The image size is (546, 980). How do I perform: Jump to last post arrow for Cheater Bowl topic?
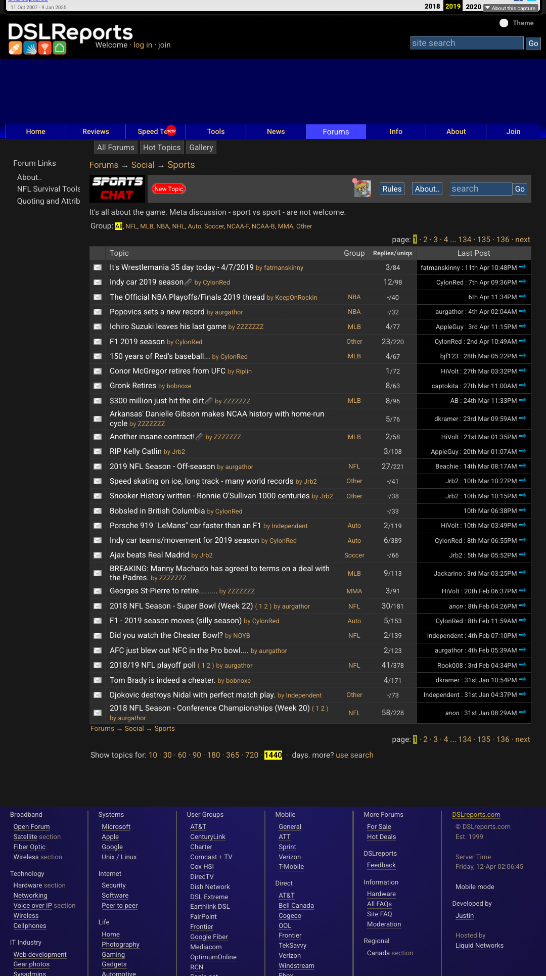[x=523, y=635]
